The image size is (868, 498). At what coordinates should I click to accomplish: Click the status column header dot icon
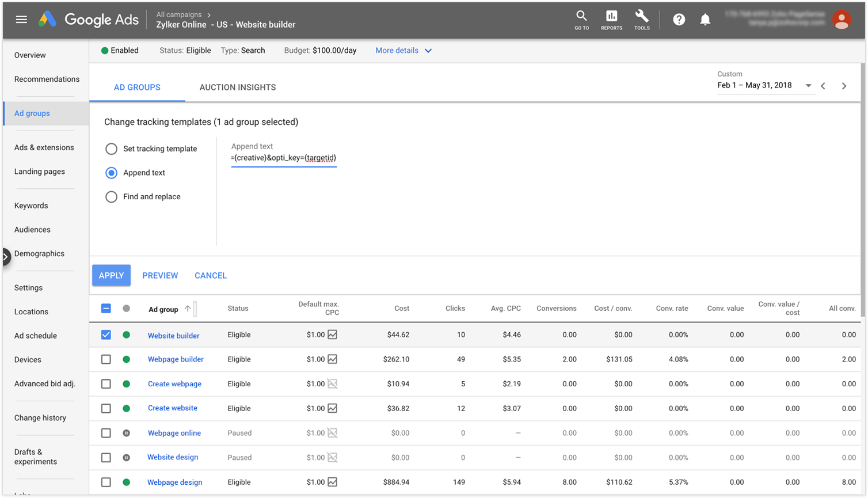tap(126, 309)
